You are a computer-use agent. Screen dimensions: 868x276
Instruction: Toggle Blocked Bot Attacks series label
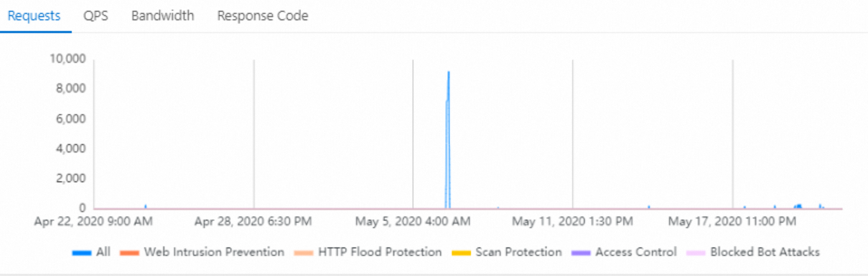click(x=765, y=252)
